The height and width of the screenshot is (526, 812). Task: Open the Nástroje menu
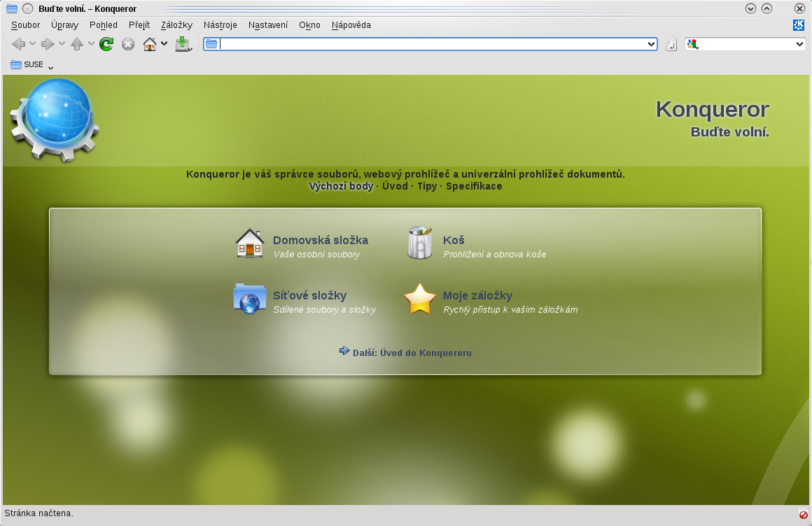click(220, 25)
